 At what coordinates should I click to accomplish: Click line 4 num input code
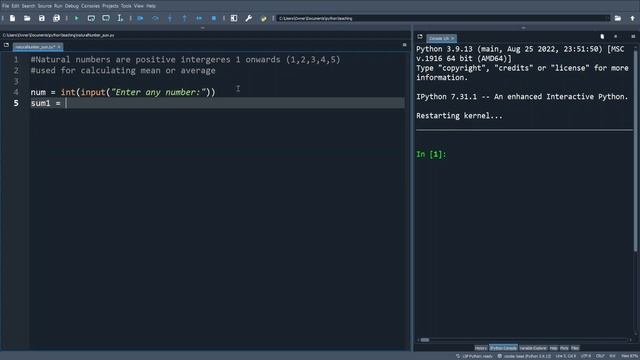pos(123,92)
